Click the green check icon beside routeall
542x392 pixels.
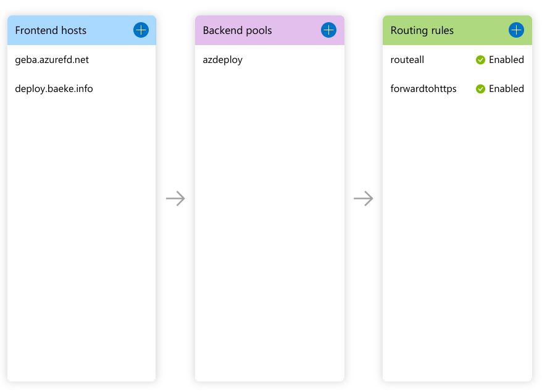pyautogui.click(x=480, y=60)
